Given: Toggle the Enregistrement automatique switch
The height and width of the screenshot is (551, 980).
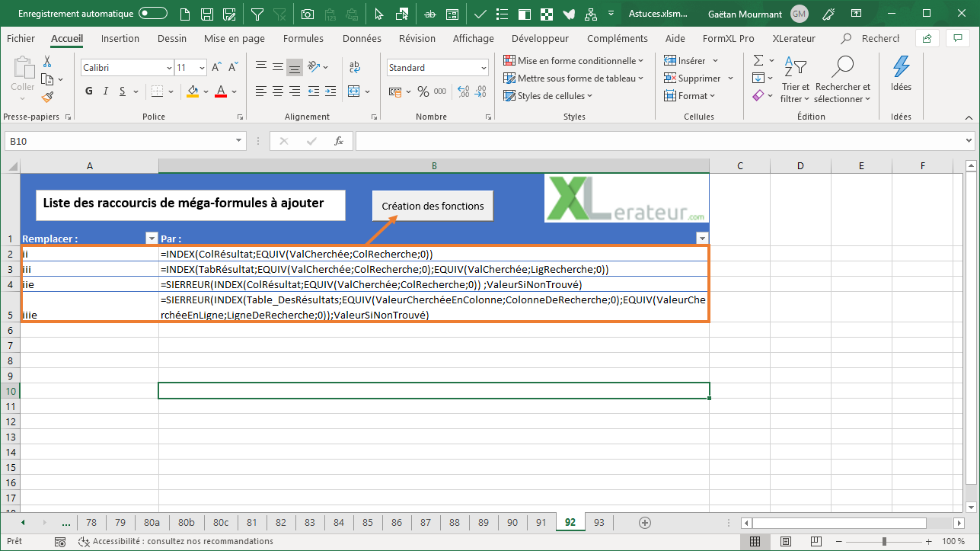Looking at the screenshot, I should coord(153,14).
